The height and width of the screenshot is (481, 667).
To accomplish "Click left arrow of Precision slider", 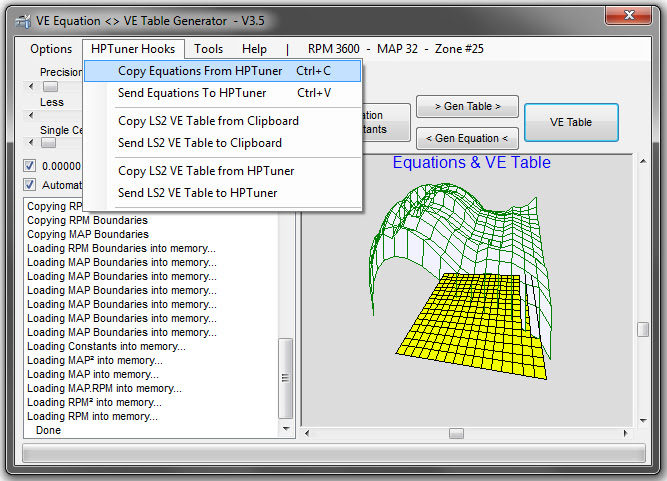I will 31,87.
